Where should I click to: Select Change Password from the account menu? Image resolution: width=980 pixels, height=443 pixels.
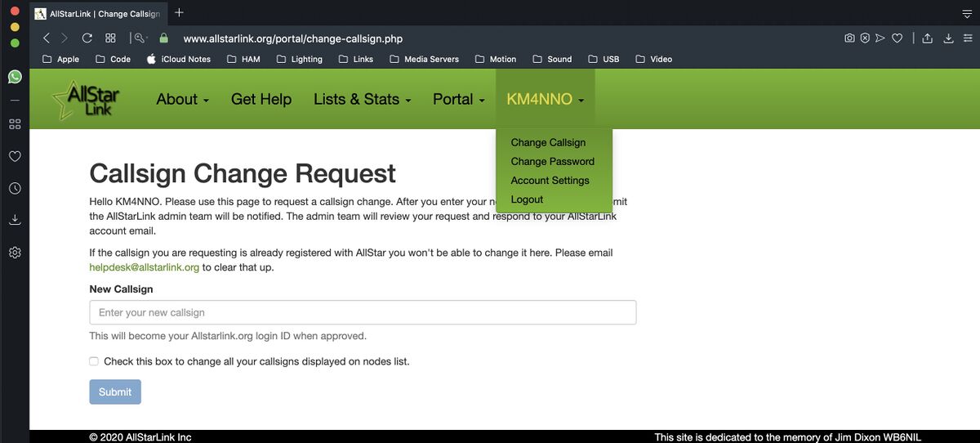552,161
